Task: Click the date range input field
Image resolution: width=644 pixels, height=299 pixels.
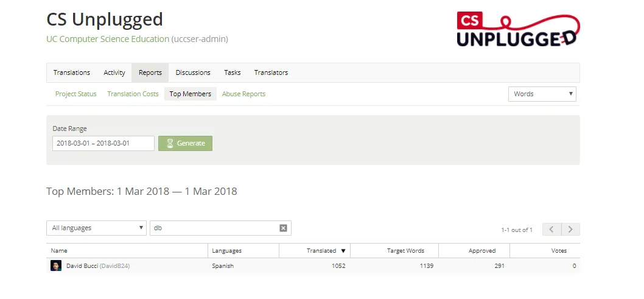Action: pos(103,143)
